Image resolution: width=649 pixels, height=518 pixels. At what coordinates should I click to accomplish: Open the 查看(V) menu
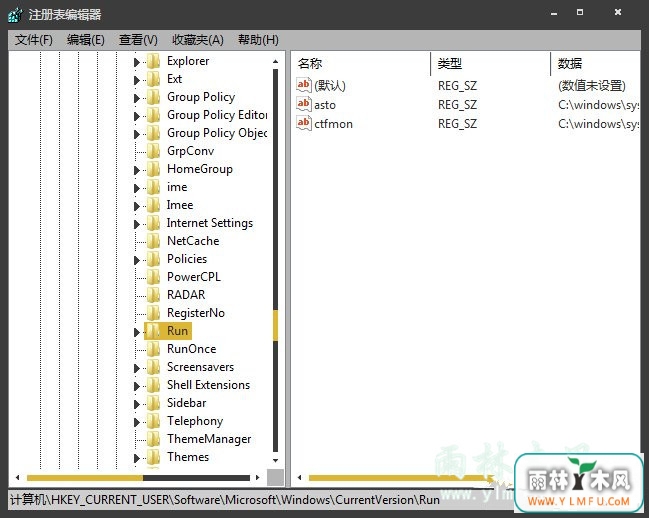point(138,40)
